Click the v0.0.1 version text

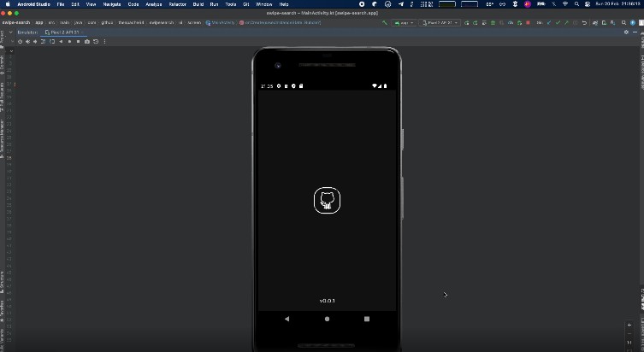327,301
